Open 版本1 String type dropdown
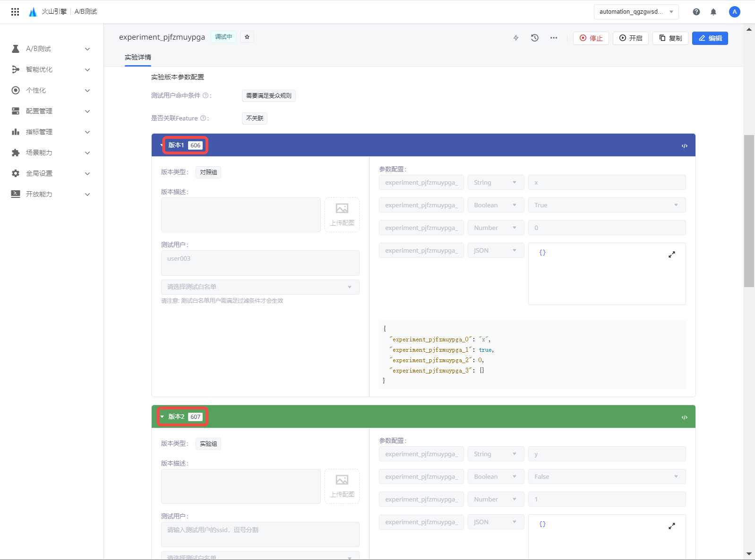Image resolution: width=755 pixels, height=560 pixels. [496, 182]
